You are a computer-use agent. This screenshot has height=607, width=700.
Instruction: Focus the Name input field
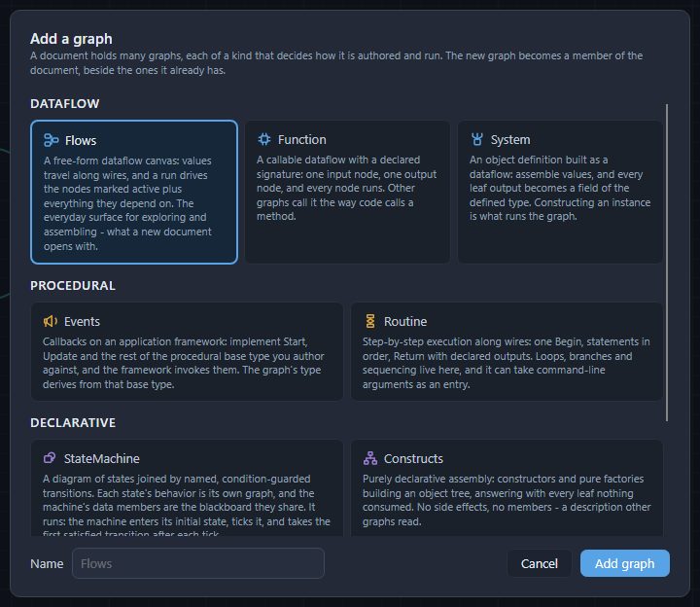(198, 563)
